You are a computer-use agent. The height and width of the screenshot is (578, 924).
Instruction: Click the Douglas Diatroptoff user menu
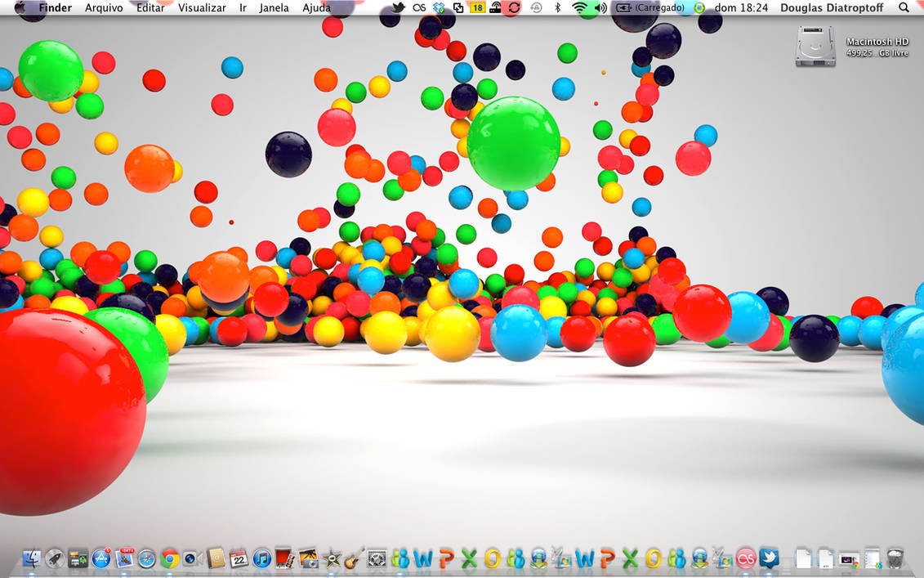(x=831, y=7)
